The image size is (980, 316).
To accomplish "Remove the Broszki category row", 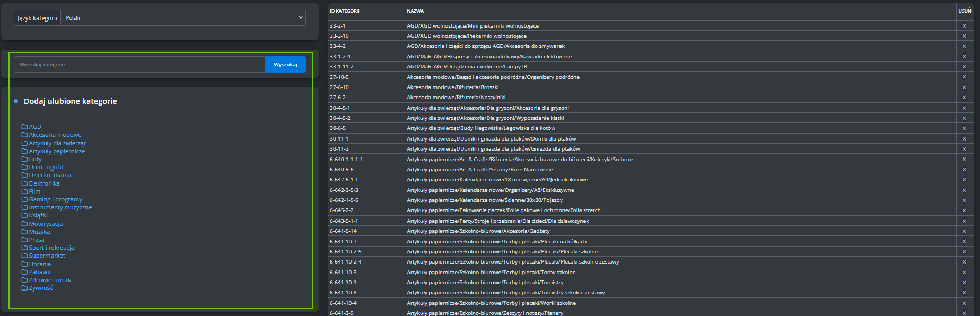I will pyautogui.click(x=964, y=87).
